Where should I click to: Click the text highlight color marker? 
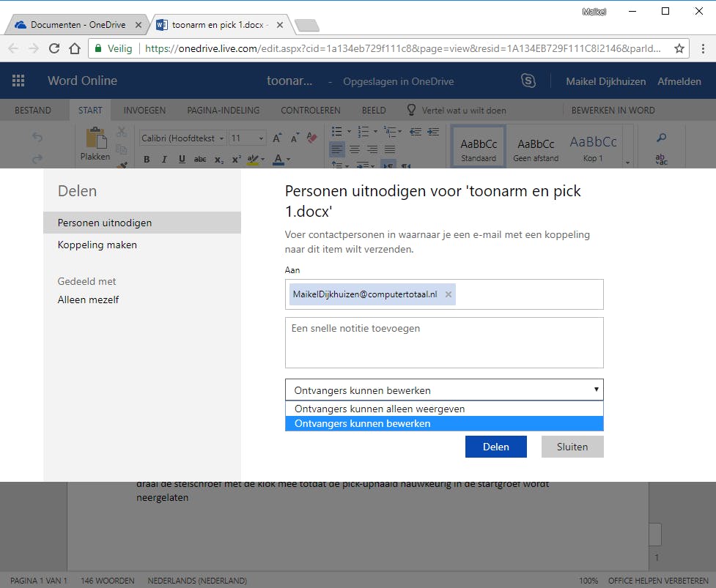coord(253,159)
